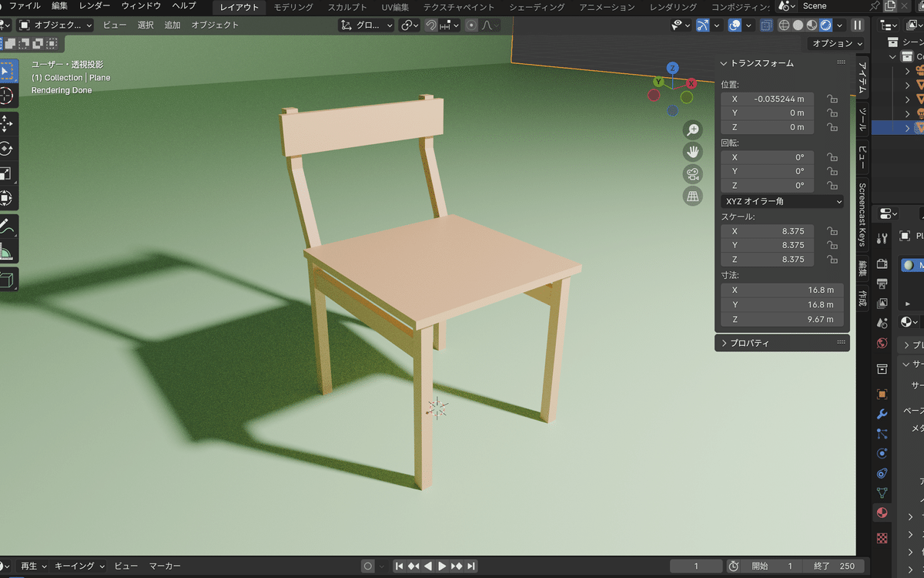Screen dimensions: 924x578
Task: Edit the position X value field
Action: click(767, 99)
